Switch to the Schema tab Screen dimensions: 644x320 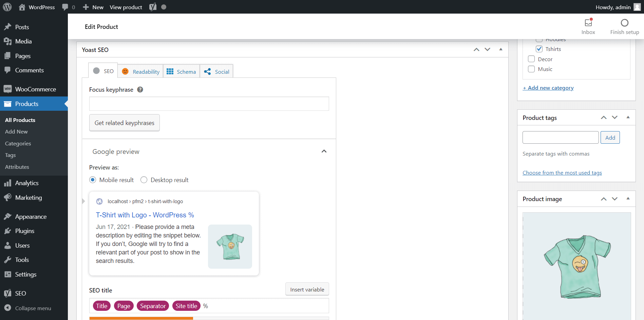[x=182, y=72]
